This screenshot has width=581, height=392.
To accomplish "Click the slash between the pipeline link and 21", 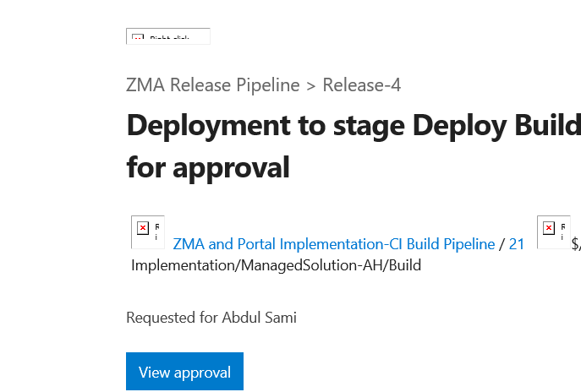I will click(x=502, y=244).
